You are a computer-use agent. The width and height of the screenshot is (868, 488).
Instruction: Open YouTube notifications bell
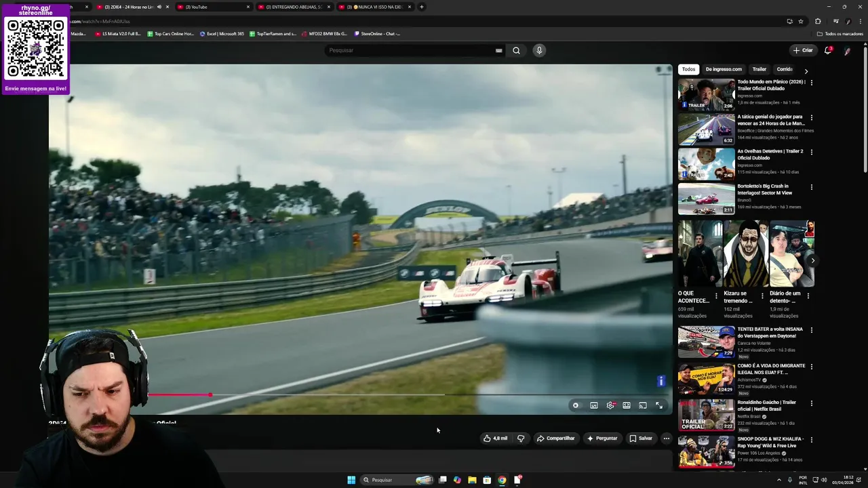(x=827, y=50)
